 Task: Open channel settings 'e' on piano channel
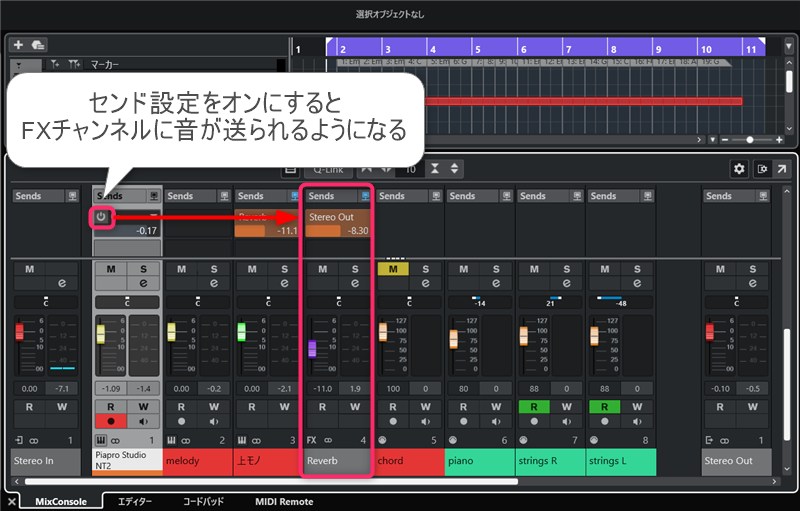[x=495, y=284]
